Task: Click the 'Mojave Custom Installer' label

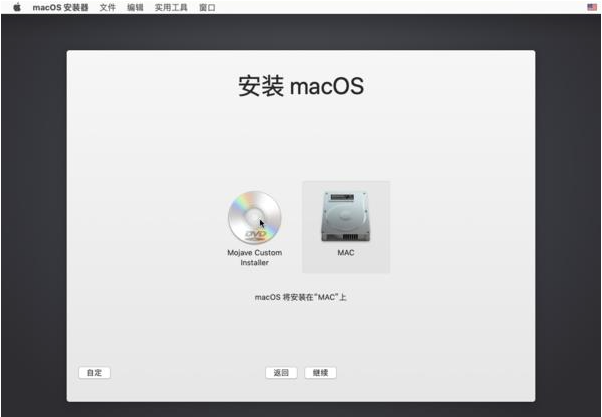Action: 255,258
